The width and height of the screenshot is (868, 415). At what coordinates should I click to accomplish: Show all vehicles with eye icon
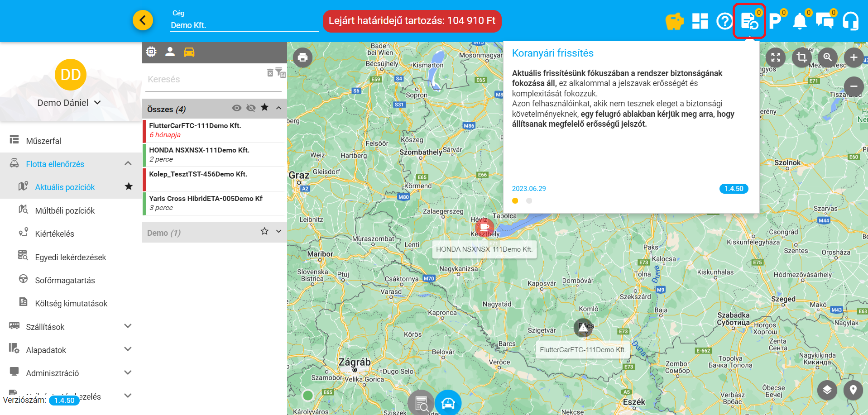[236, 108]
